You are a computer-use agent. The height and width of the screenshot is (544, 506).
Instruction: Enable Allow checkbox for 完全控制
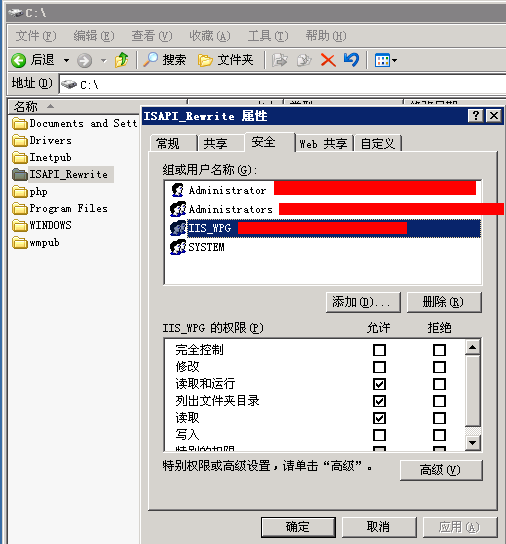pyautogui.click(x=379, y=350)
